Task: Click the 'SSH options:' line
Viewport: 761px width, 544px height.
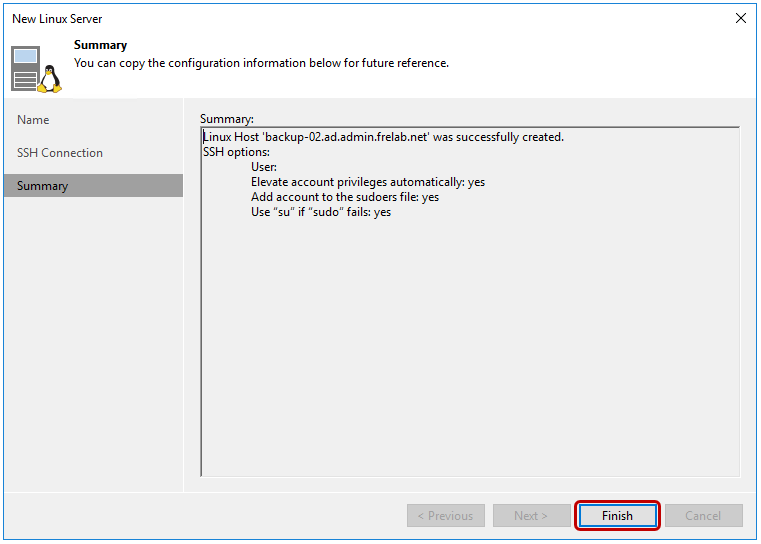Action: (236, 152)
